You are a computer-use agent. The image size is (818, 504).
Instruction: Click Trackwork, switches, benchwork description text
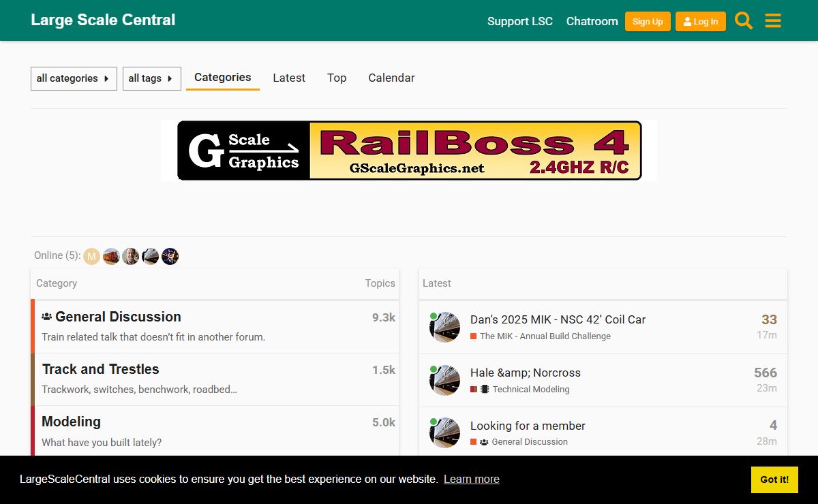[x=140, y=390]
